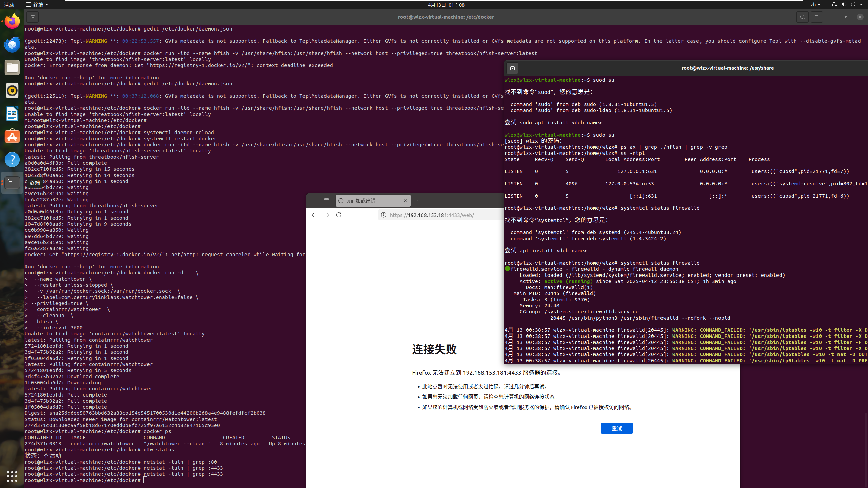
Task: Search in /etc/docker terminal window
Action: click(802, 17)
